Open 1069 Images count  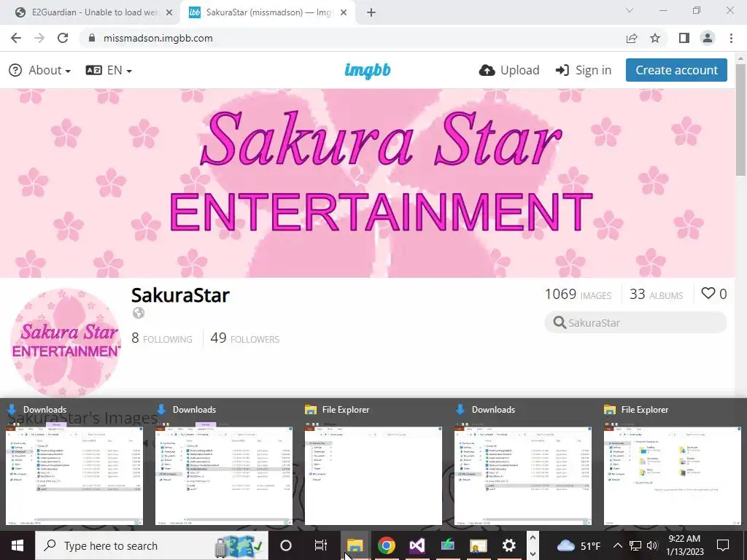(x=578, y=295)
